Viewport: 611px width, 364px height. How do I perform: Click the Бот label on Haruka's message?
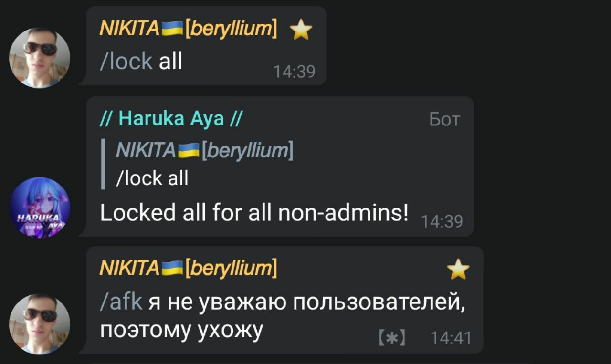click(x=445, y=120)
